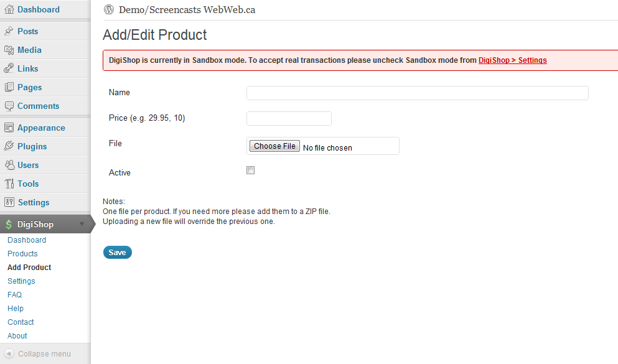Click the WordPress logo icon
The image size is (618, 364).
[109, 9]
